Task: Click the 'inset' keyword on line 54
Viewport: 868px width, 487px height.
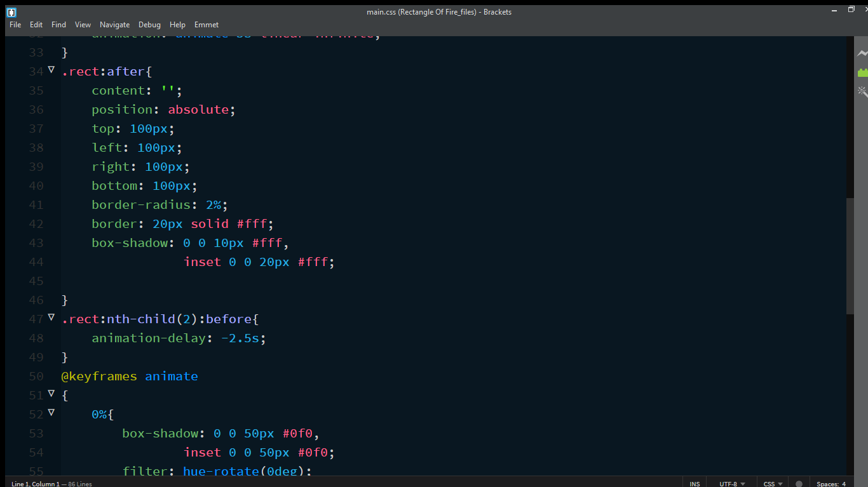Action: pos(202,453)
